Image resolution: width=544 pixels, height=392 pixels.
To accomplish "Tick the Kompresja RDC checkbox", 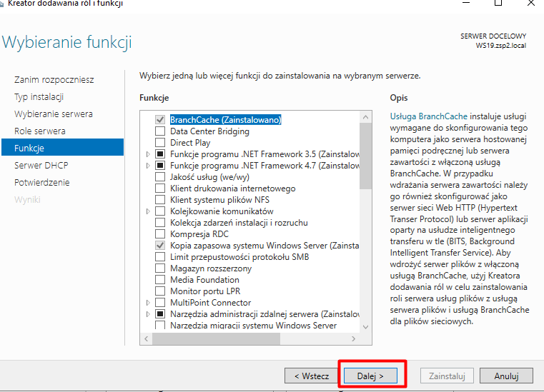I will coord(160,234).
